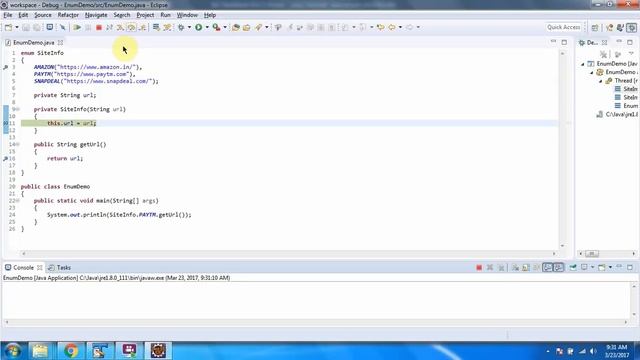Click the Step Over debug icon
This screenshot has height=360, width=640.
point(131,27)
